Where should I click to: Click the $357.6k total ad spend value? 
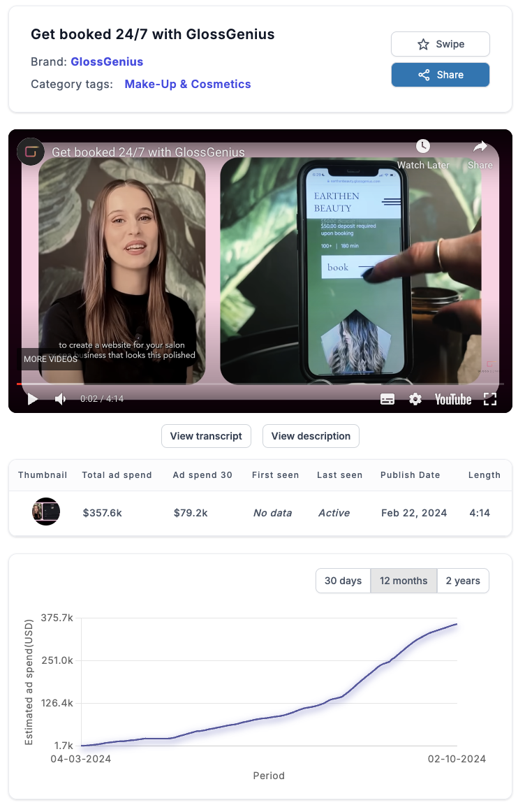click(103, 513)
